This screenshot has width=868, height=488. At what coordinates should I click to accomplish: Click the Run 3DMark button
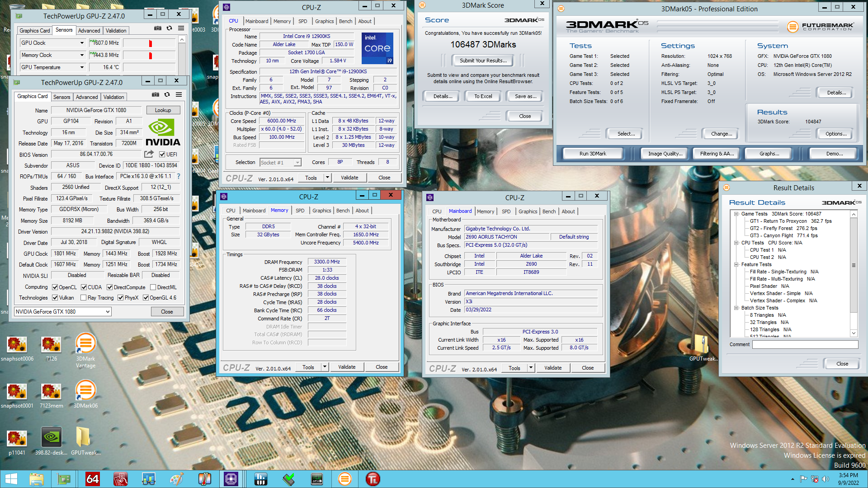tap(593, 154)
